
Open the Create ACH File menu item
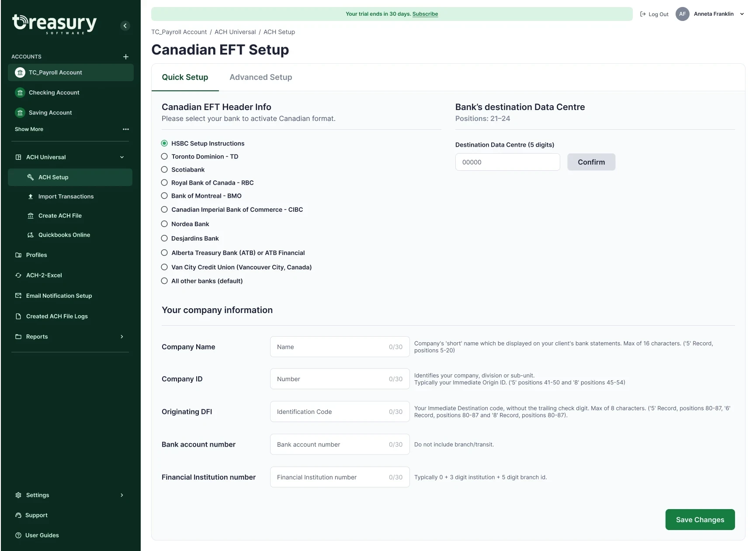click(60, 216)
